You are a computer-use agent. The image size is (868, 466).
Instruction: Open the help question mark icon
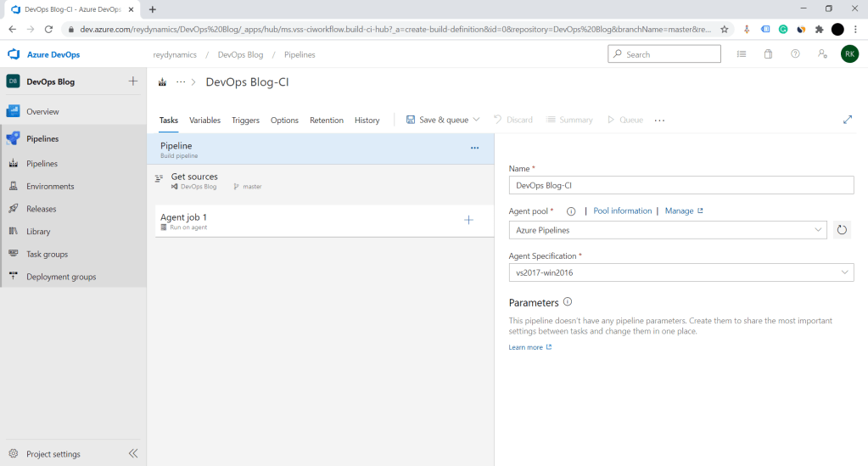(x=795, y=54)
